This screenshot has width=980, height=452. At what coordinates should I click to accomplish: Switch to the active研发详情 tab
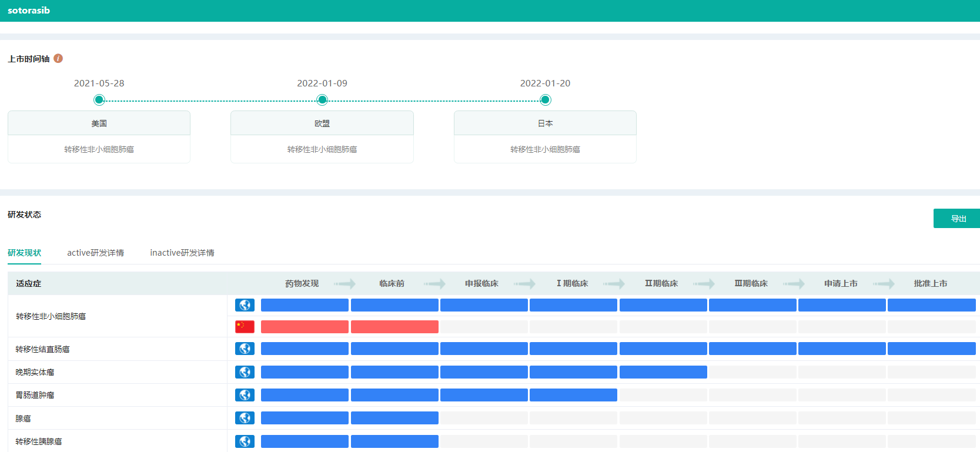coord(95,253)
